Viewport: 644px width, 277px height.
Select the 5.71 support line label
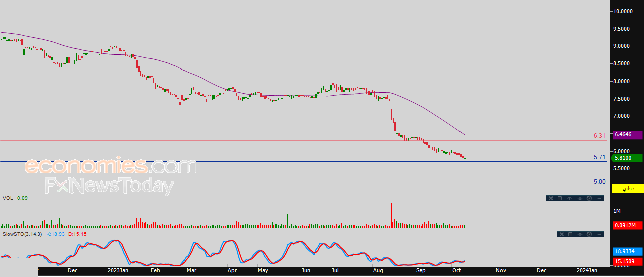[x=599, y=157]
